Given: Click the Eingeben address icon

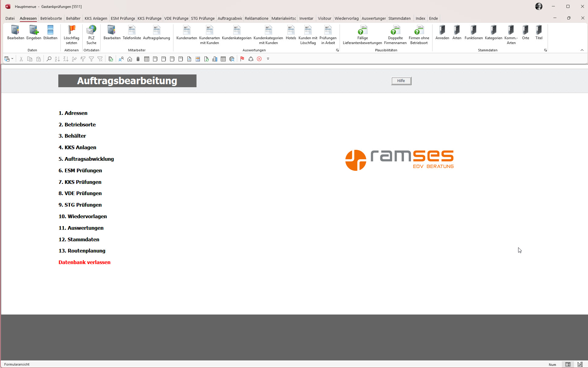Looking at the screenshot, I should tap(34, 33).
